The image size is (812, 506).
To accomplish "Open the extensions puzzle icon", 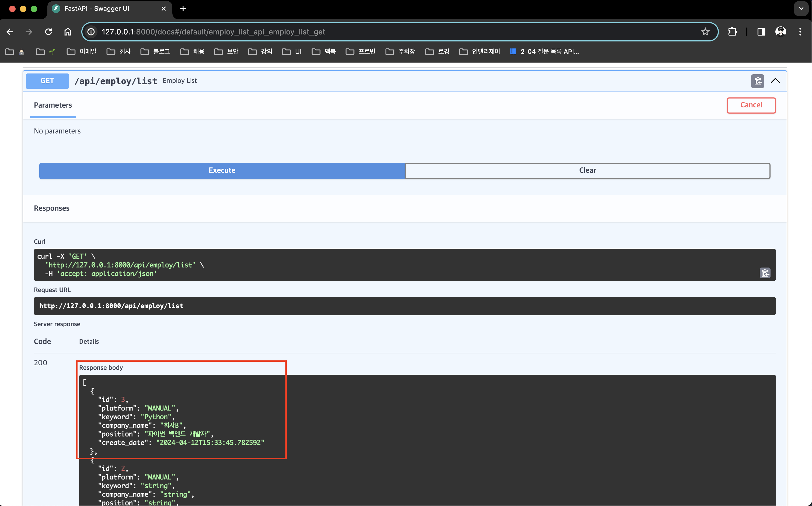I will pyautogui.click(x=732, y=32).
